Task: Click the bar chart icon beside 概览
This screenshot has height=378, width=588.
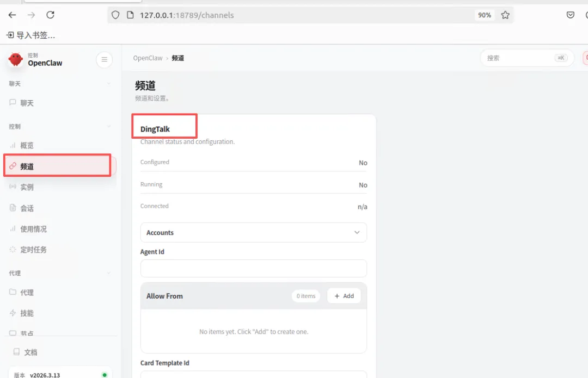Action: click(x=13, y=145)
